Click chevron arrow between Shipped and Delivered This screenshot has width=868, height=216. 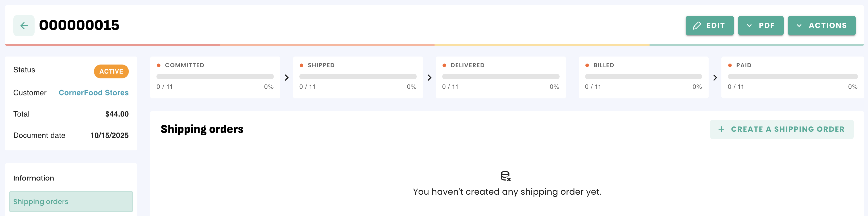click(x=429, y=78)
